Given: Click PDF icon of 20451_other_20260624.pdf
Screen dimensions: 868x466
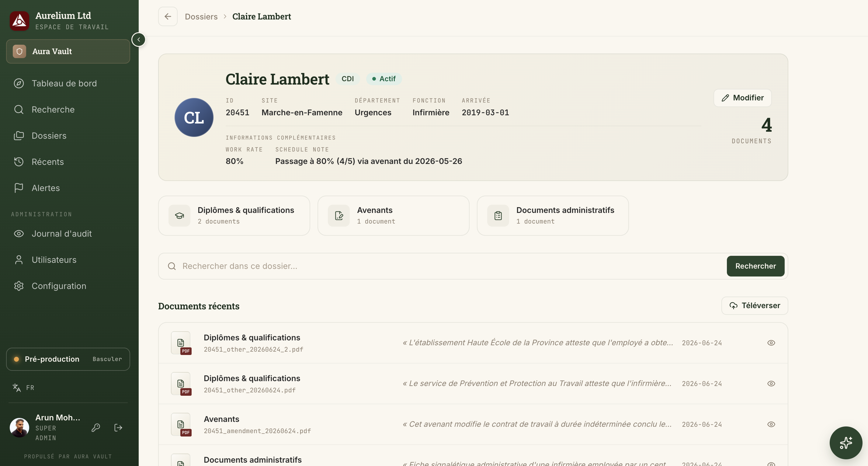Looking at the screenshot, I should coord(181,384).
